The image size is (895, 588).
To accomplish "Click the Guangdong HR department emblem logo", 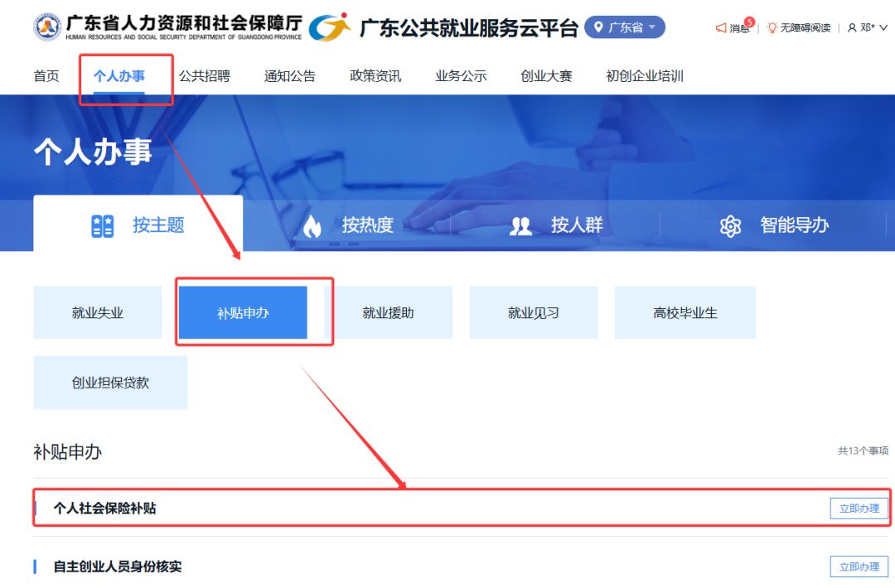I will [x=47, y=27].
